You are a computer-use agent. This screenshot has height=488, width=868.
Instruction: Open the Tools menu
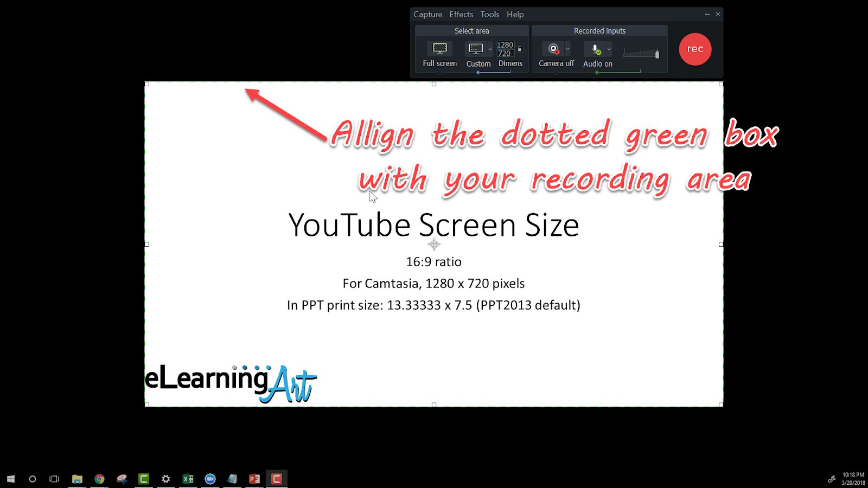point(490,15)
